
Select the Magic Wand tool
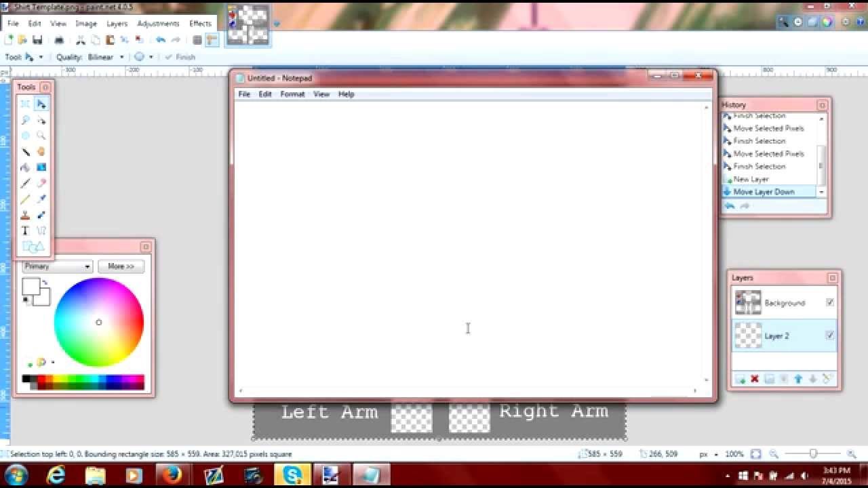pyautogui.click(x=25, y=152)
